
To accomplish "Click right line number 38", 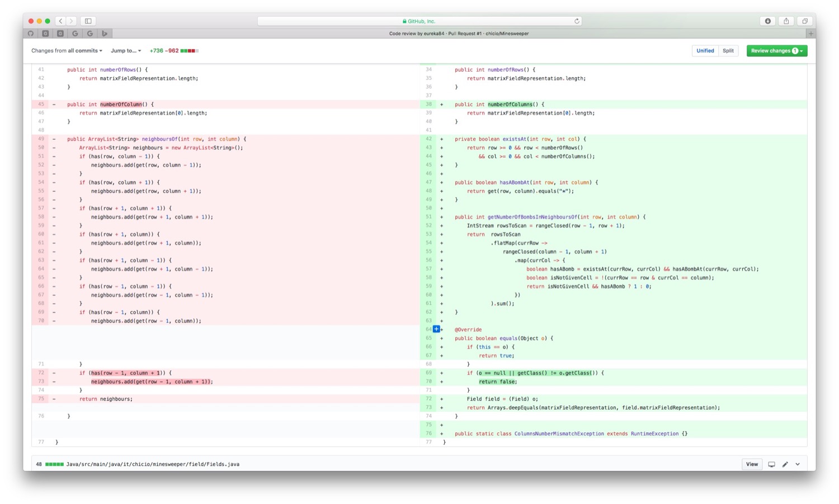I will coord(428,105).
